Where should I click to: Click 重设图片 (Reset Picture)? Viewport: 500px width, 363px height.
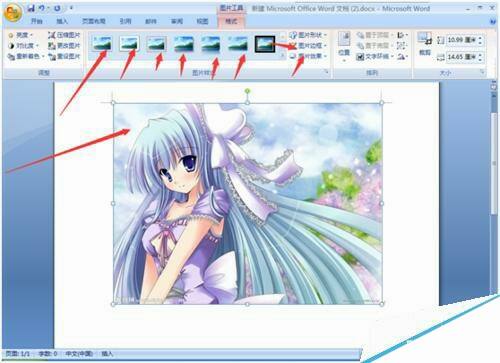click(x=64, y=57)
